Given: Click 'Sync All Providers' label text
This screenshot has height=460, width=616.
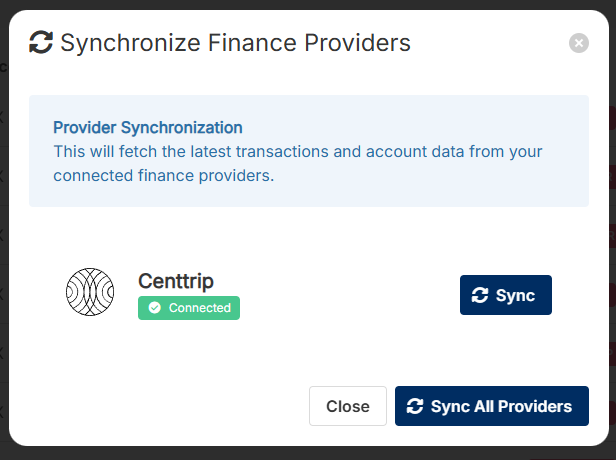Looking at the screenshot, I should pyautogui.click(x=501, y=406).
